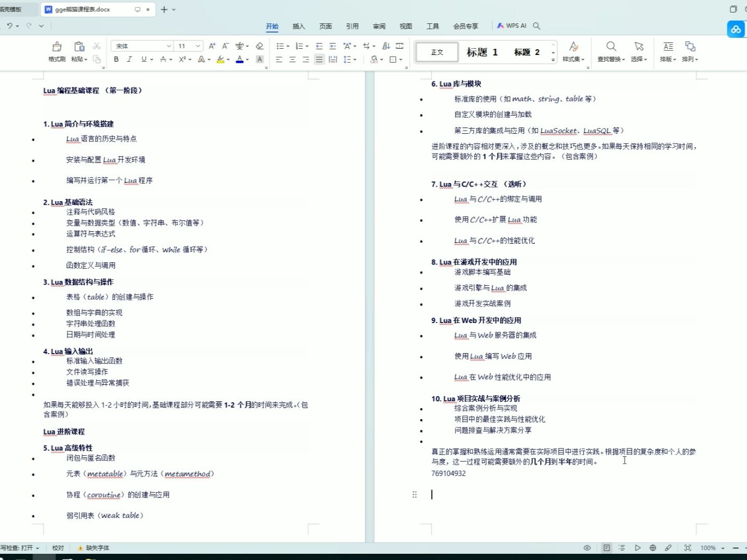Switch to gge熊猫课程表.docx document tab
This screenshot has height=560, width=747.
coord(98,9)
